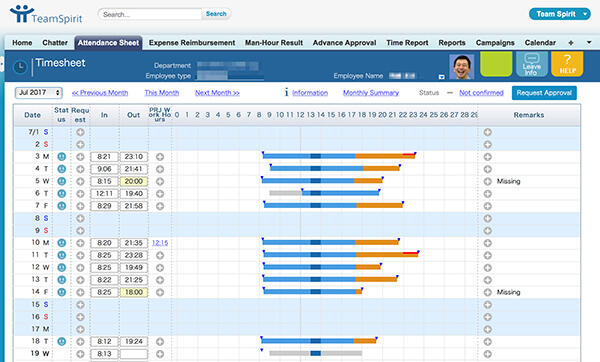Open the Chatter tab
The image size is (600, 362).
[x=55, y=43]
